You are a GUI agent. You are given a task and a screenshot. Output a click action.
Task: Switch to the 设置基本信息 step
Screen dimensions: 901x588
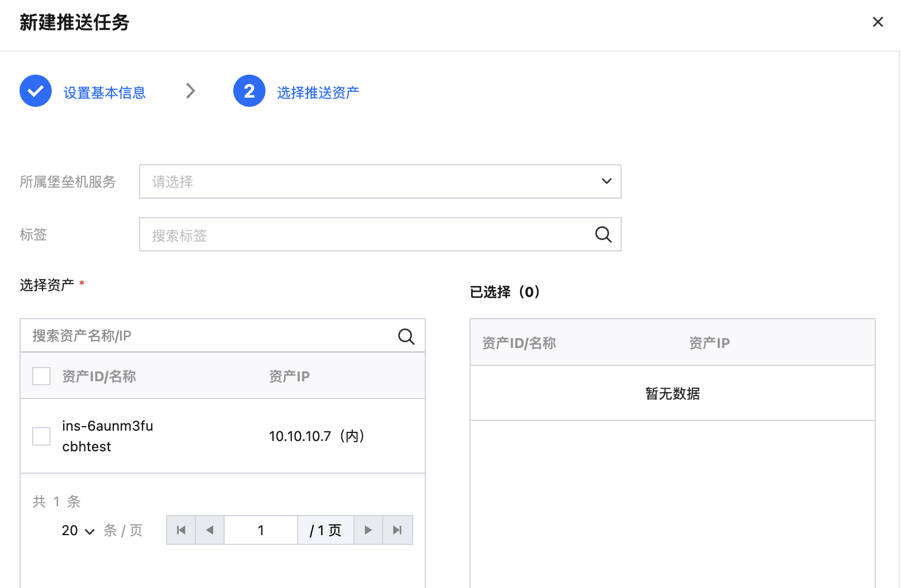click(105, 92)
